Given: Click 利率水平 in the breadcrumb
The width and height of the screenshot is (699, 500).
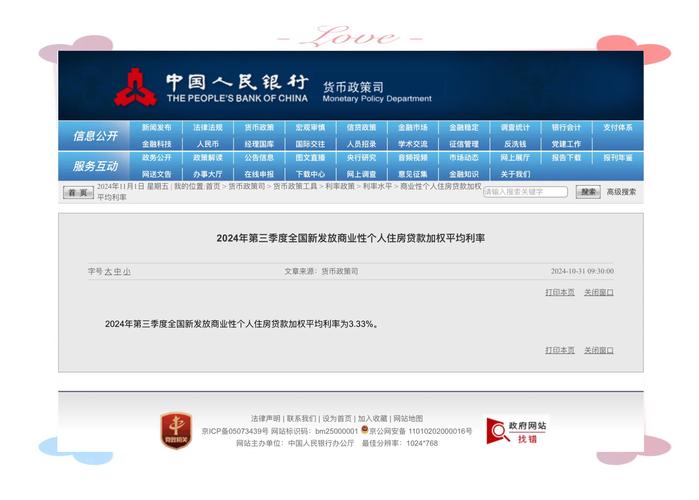Looking at the screenshot, I should [377, 186].
